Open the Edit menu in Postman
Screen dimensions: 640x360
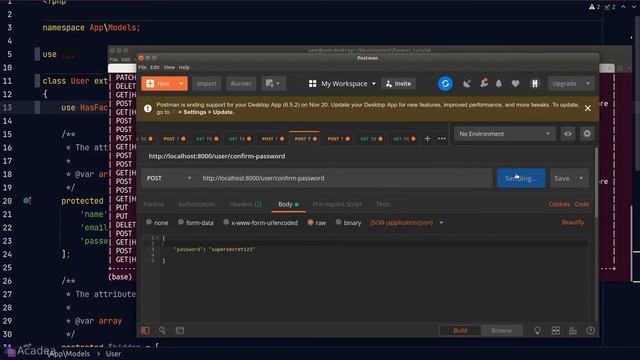(155, 67)
